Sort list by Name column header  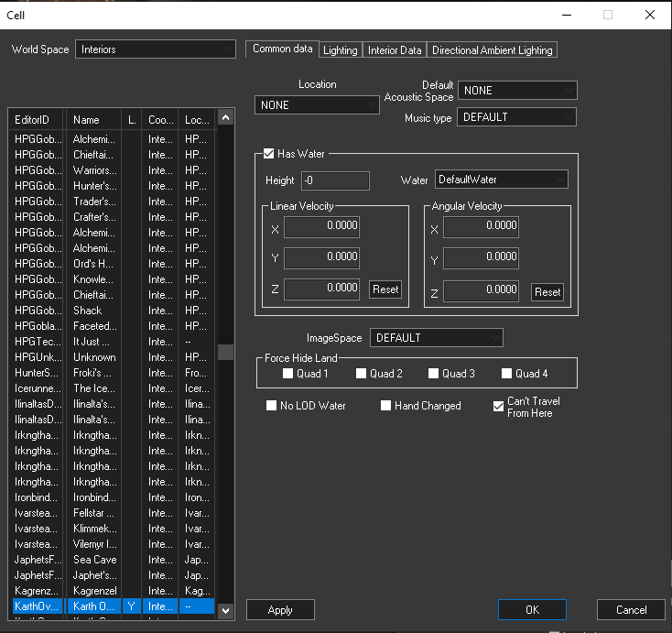pyautogui.click(x=94, y=120)
